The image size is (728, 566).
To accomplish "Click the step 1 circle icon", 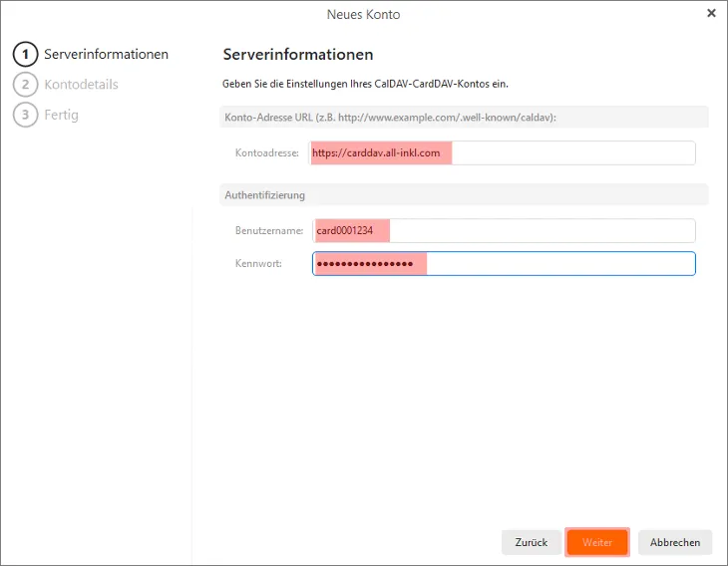I will pyautogui.click(x=25, y=54).
